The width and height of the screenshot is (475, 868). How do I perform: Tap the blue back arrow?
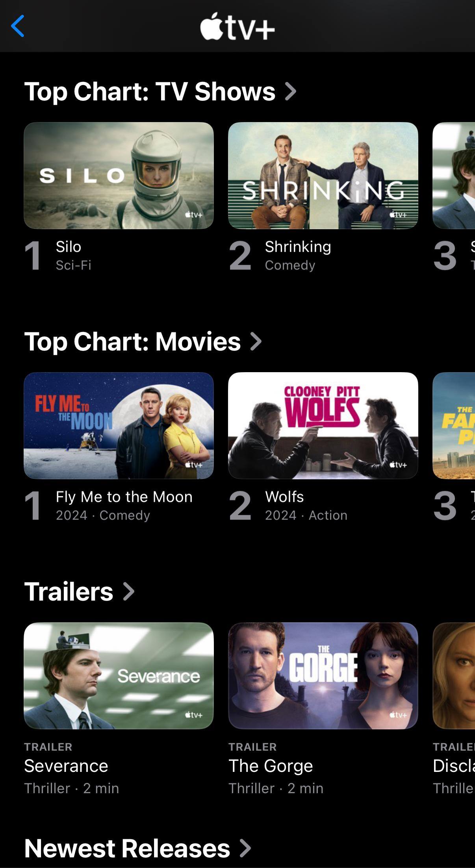point(18,26)
